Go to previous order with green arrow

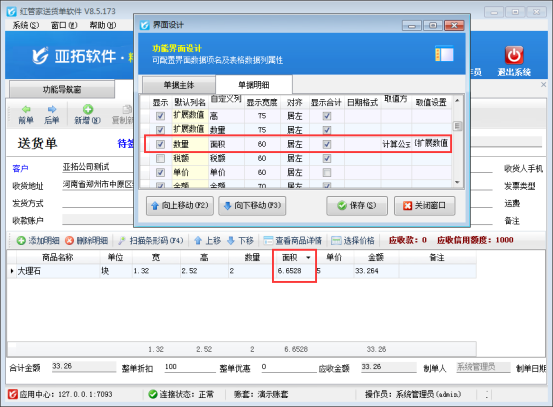tap(26, 109)
